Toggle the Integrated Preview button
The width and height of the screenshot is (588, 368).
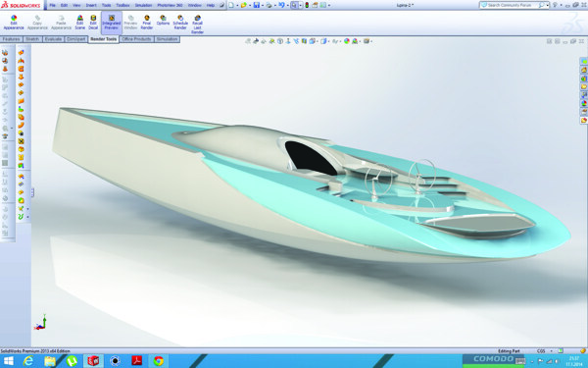tap(112, 23)
